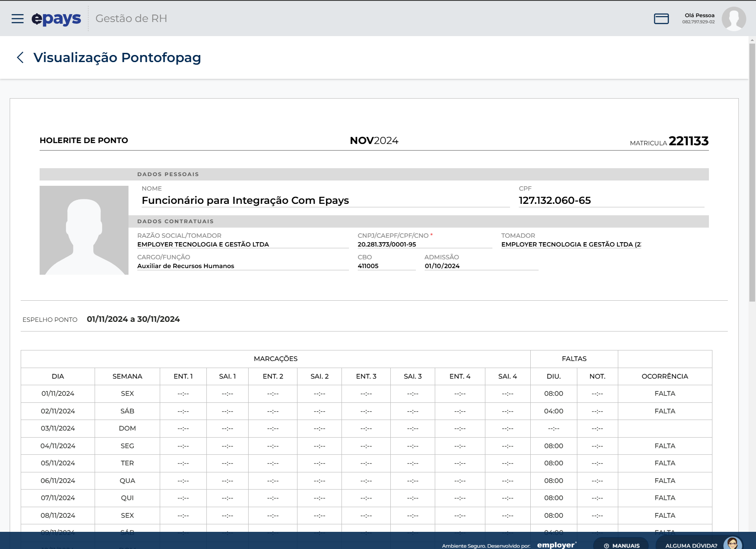The width and height of the screenshot is (756, 549).
Task: Go back using the arrow beside Visualização Pontofopag
Action: (20, 57)
